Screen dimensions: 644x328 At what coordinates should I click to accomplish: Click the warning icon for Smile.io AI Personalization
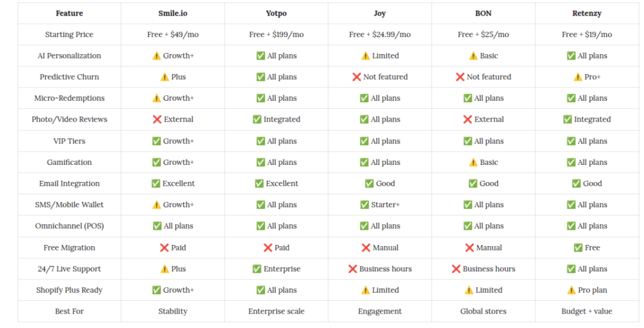click(x=157, y=55)
